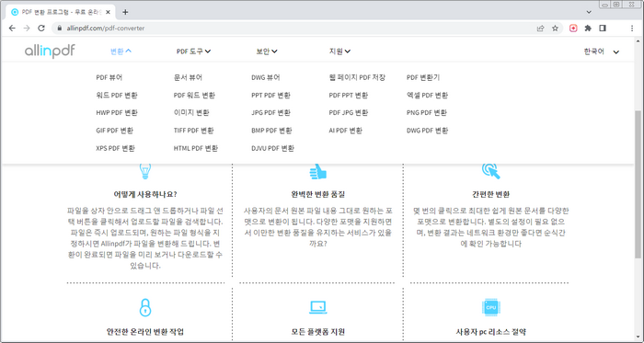Open the red extension icon in toolbar

(573, 29)
